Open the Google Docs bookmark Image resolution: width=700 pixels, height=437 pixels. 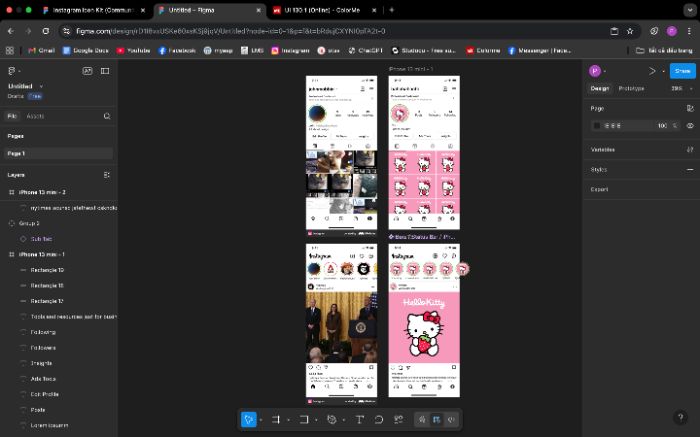coord(86,51)
